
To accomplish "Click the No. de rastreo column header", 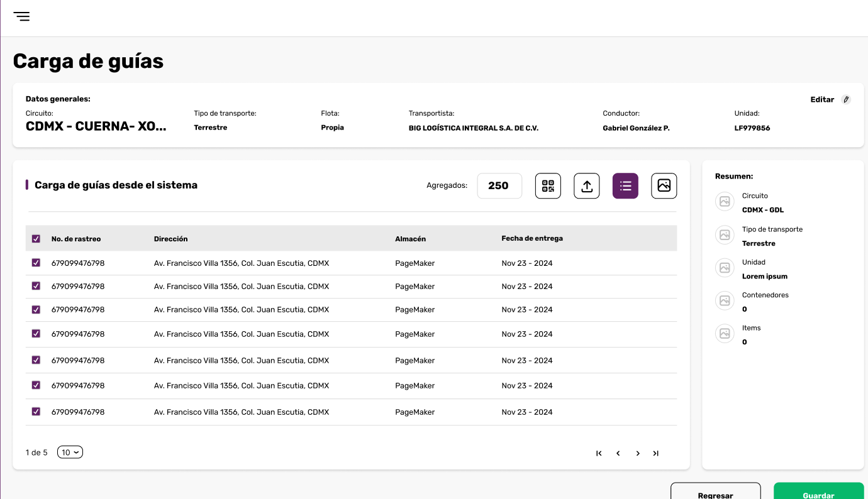I will coord(76,239).
